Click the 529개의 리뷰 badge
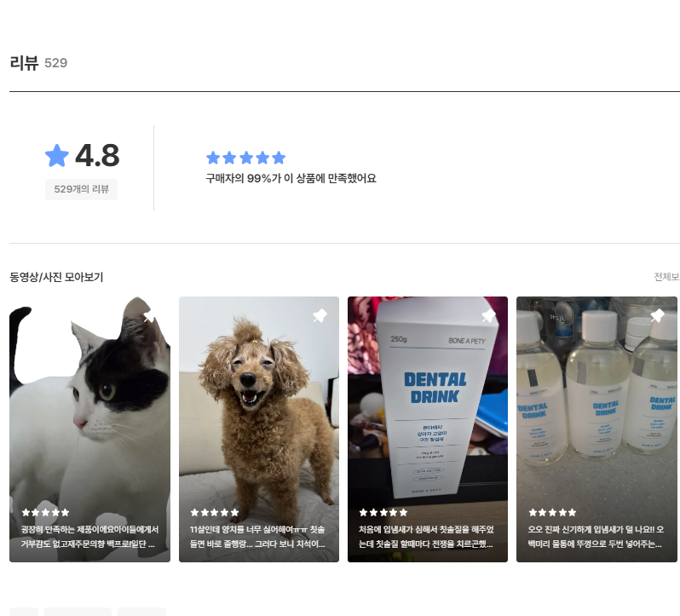The height and width of the screenshot is (616, 680). tap(81, 189)
